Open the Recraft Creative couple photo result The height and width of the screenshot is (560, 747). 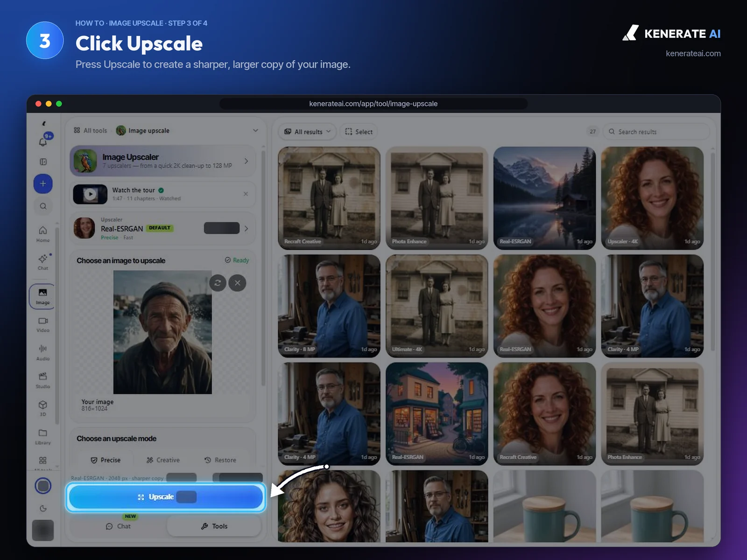[x=329, y=198]
